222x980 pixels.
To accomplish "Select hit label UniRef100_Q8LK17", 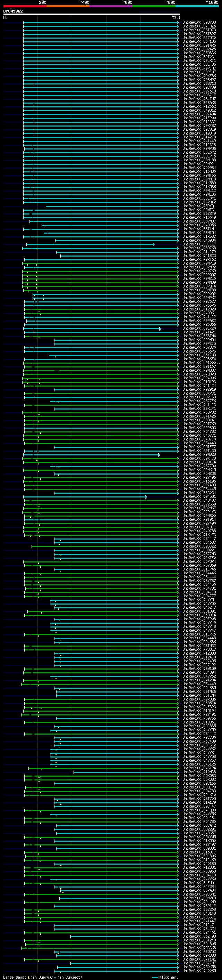I will click(x=199, y=244).
